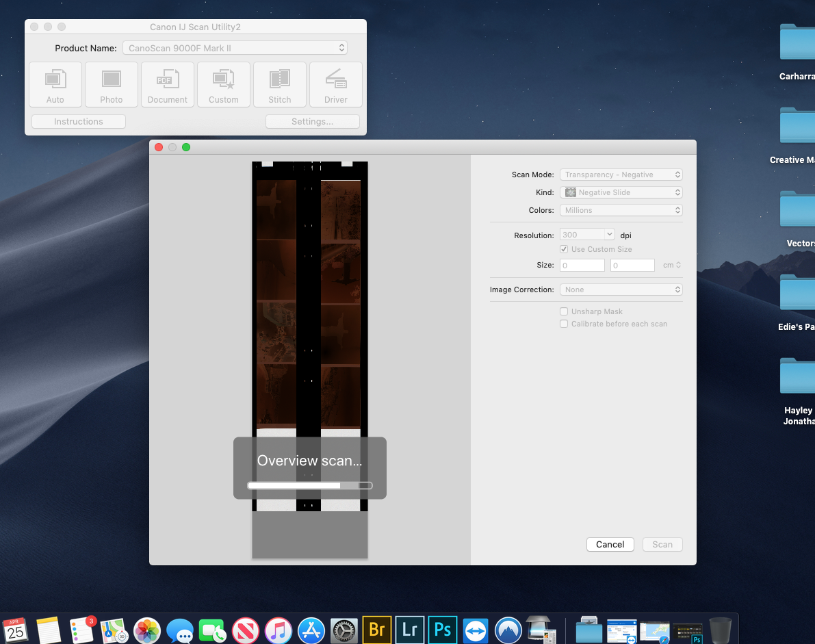Enable the Unsharp Mask checkbox
Viewport: 815px width, 644px height.
click(564, 311)
